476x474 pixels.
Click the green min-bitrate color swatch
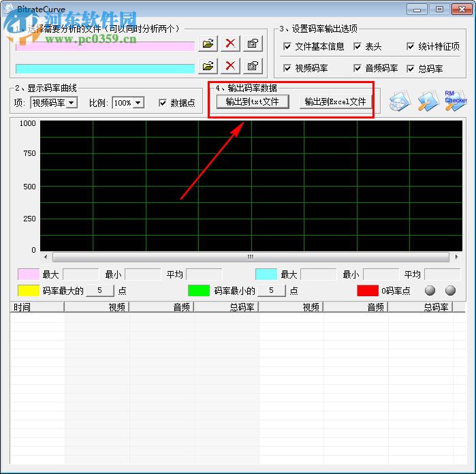tap(199, 291)
